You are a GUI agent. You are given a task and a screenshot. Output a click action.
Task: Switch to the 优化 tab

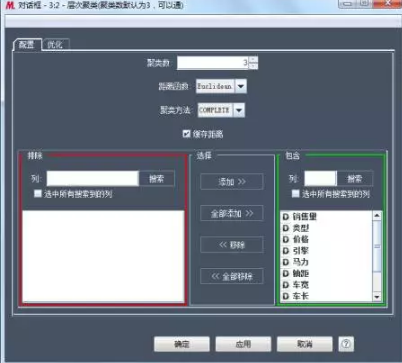pos(55,44)
